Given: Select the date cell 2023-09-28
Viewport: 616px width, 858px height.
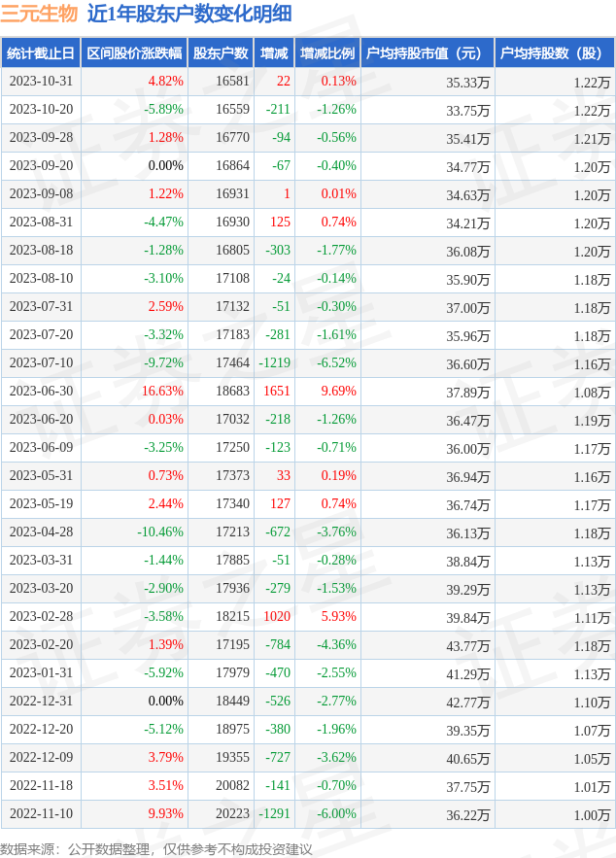Looking at the screenshot, I should coord(41,137).
